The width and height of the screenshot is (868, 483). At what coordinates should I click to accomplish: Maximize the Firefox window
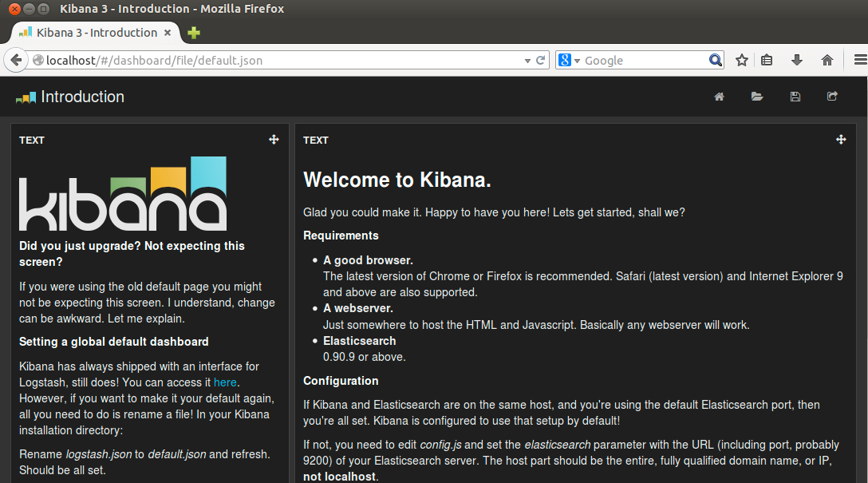44,9
